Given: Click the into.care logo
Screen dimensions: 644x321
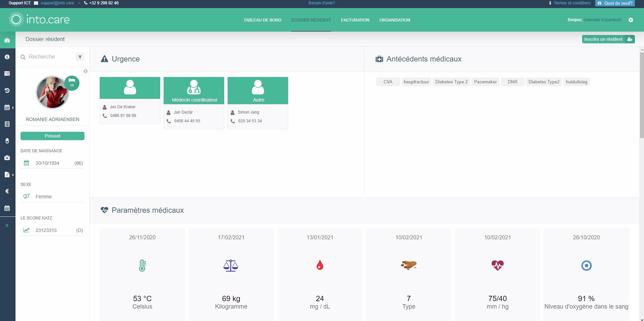Looking at the screenshot, I should pos(39,19).
